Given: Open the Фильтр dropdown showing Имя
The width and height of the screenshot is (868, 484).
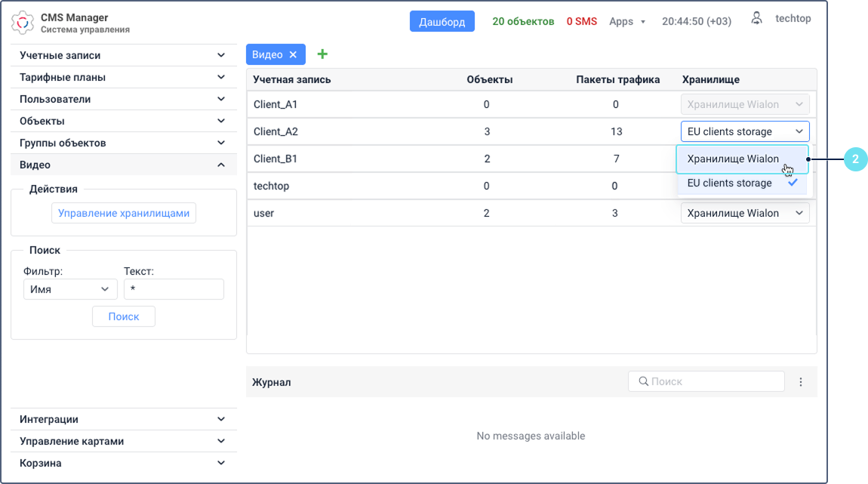Looking at the screenshot, I should pyautogui.click(x=70, y=289).
